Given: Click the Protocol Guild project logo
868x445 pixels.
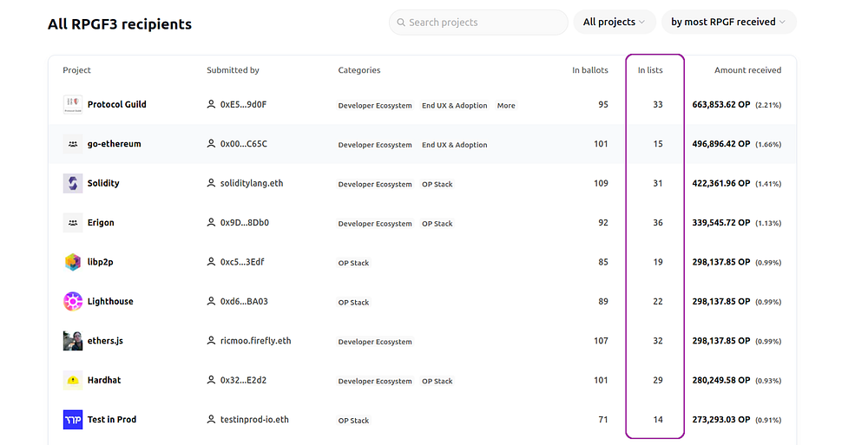Looking at the screenshot, I should pyautogui.click(x=73, y=104).
